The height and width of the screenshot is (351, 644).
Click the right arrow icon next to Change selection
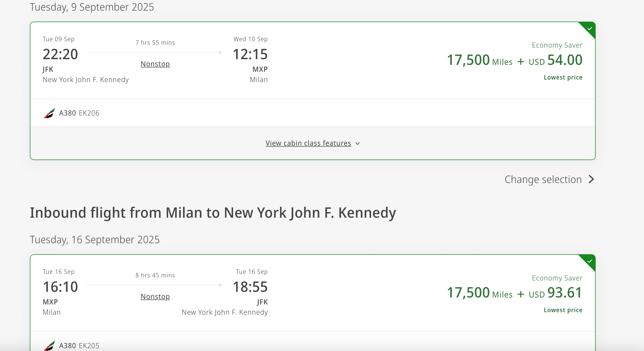pos(592,179)
